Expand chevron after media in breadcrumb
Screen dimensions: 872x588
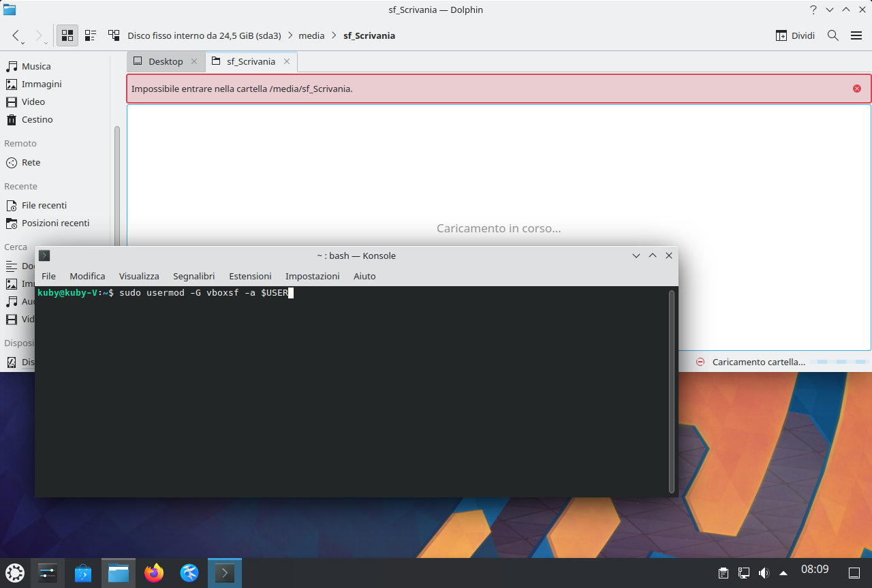click(334, 35)
